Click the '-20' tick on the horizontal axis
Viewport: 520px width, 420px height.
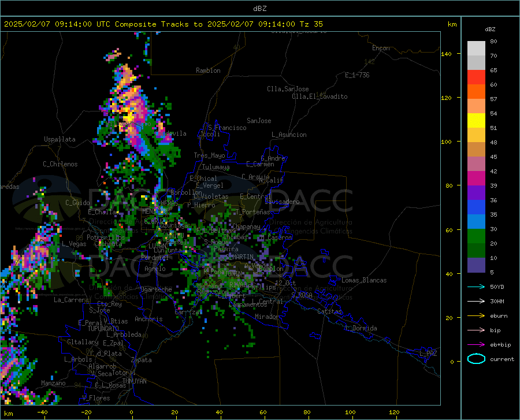86,412
